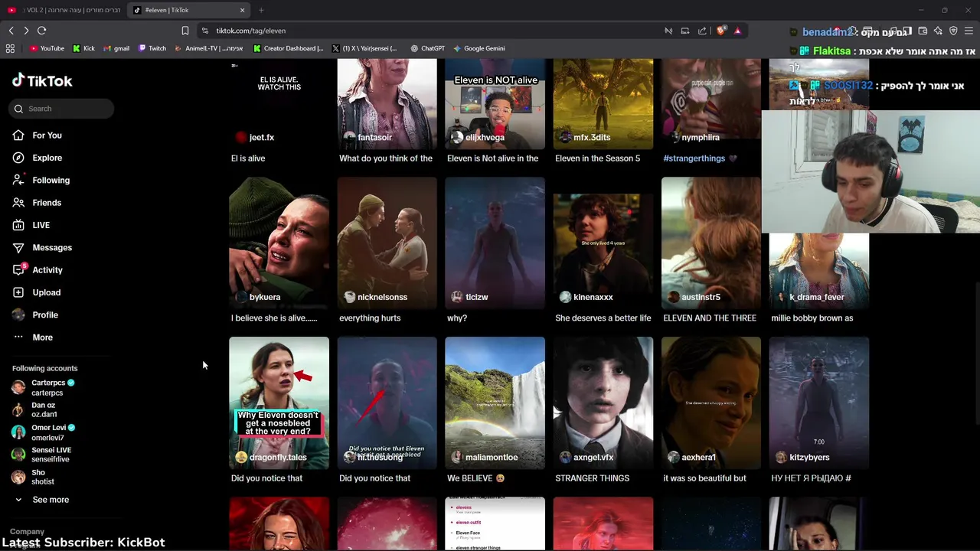Switch to the VOL 2 YouTube tab
The width and height of the screenshot is (980, 551).
click(x=64, y=10)
